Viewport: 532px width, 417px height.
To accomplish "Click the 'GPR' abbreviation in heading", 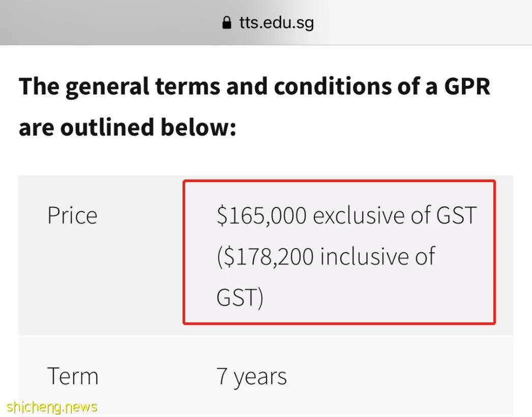I will tap(467, 86).
